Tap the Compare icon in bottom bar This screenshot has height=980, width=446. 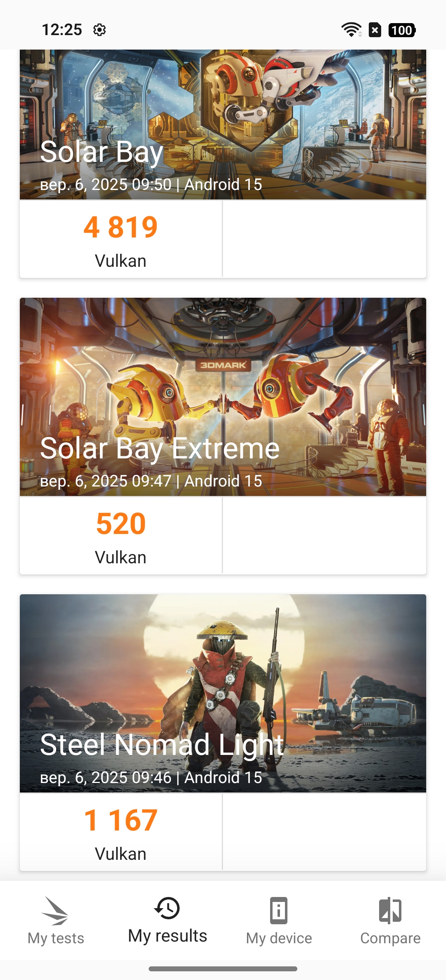pyautogui.click(x=390, y=910)
